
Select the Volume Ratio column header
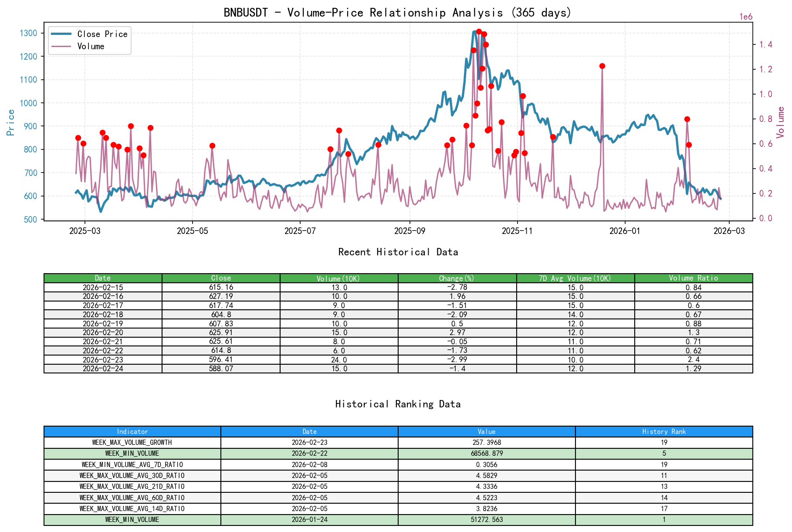(694, 278)
